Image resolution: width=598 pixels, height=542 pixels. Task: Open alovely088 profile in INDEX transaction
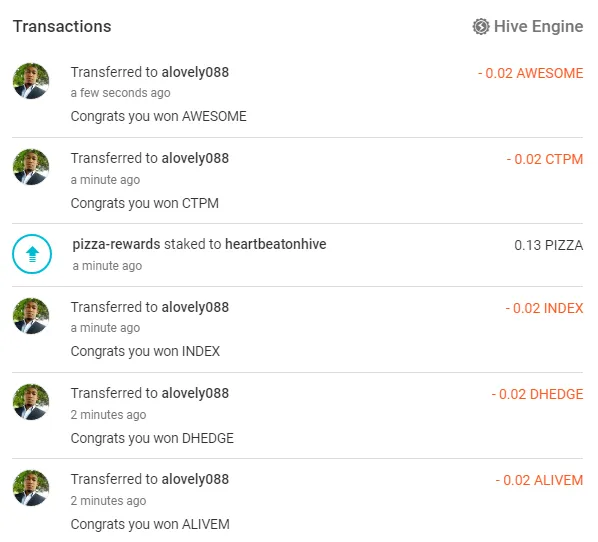[x=195, y=307]
